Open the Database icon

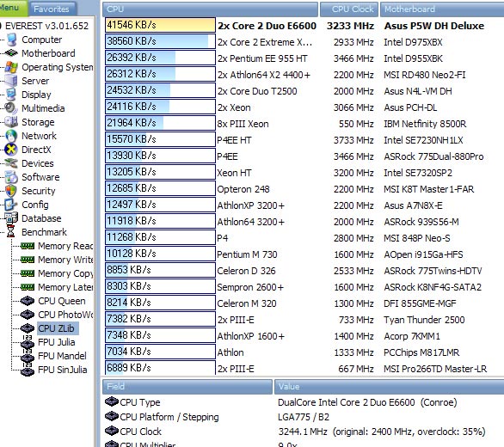(11, 218)
